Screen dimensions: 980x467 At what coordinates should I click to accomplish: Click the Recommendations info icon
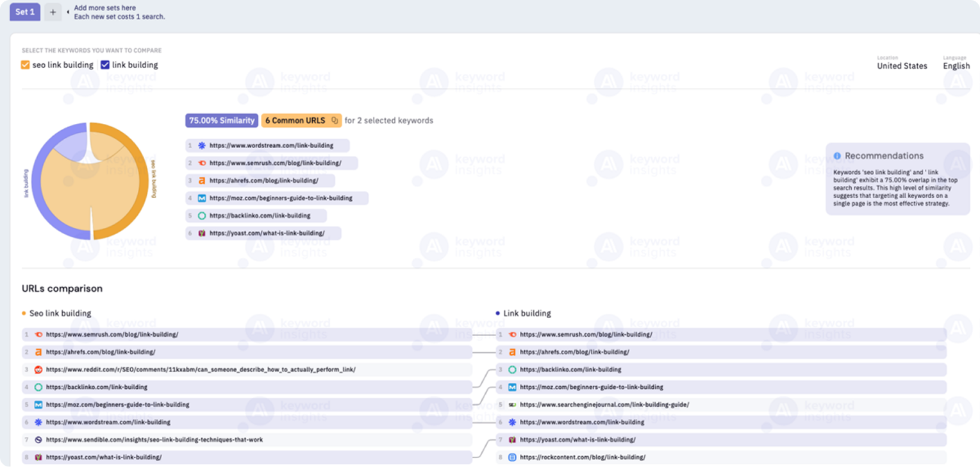(837, 156)
